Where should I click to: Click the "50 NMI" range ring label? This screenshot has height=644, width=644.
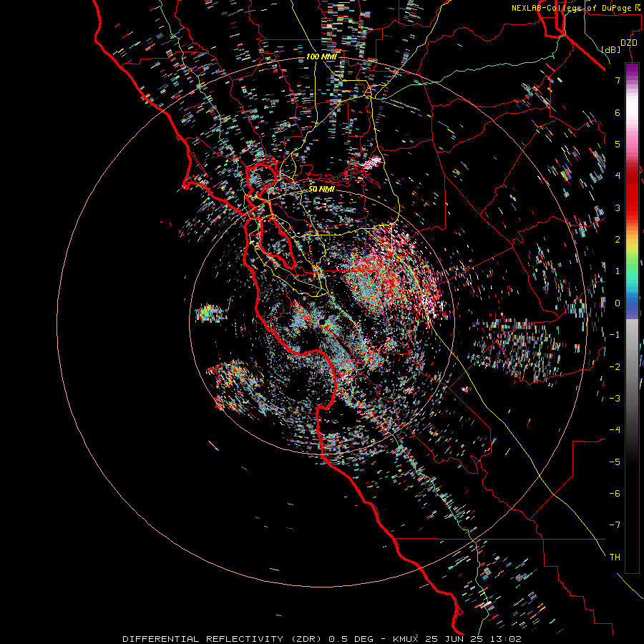click(321, 189)
